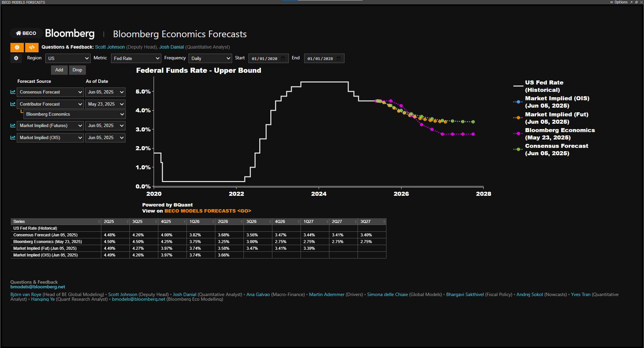Toggle US Fed Rate (Historical) legend entry
This screenshot has height=348, width=644.
544,86
